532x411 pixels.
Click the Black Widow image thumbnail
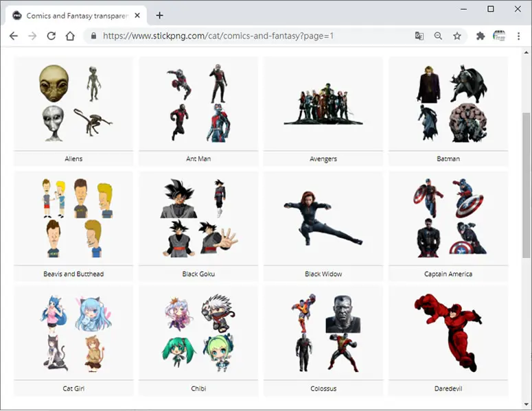point(323,218)
